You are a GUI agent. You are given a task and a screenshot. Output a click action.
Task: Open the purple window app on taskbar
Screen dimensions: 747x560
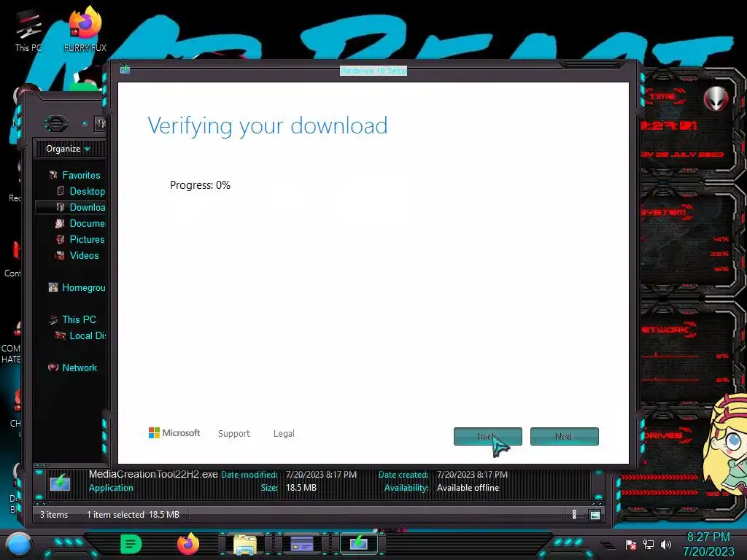tap(302, 544)
